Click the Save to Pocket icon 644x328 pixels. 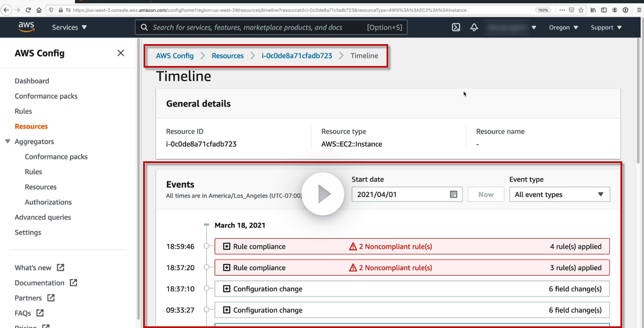(571, 10)
